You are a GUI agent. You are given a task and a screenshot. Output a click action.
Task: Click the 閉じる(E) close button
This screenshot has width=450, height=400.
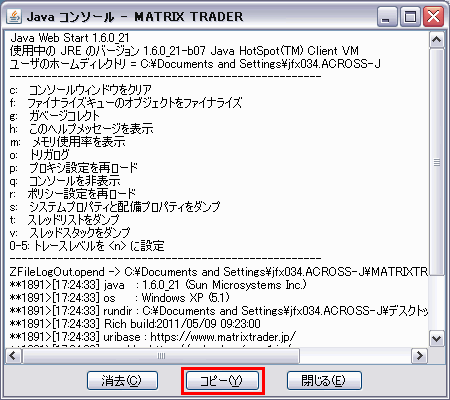(324, 380)
